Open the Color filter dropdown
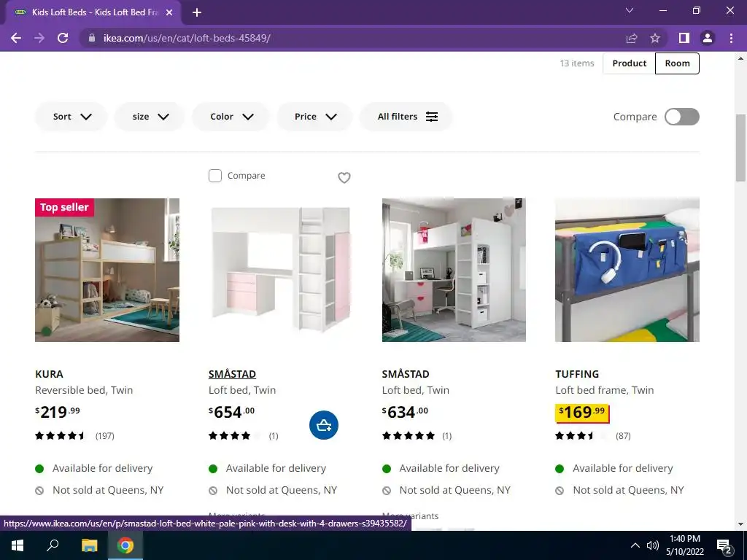 pos(231,117)
